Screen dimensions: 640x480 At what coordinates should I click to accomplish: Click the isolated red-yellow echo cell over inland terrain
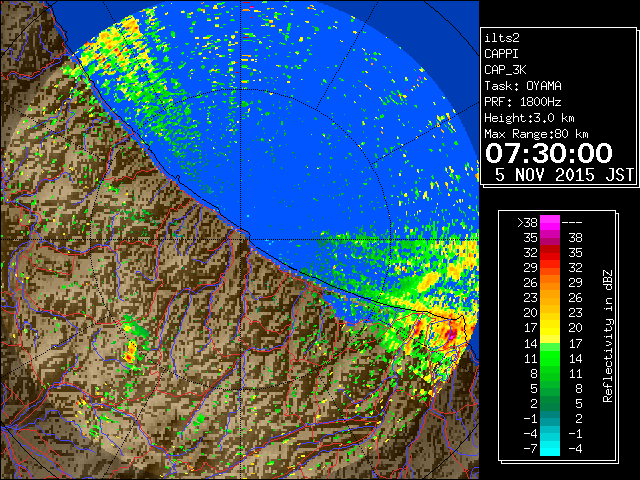131,352
